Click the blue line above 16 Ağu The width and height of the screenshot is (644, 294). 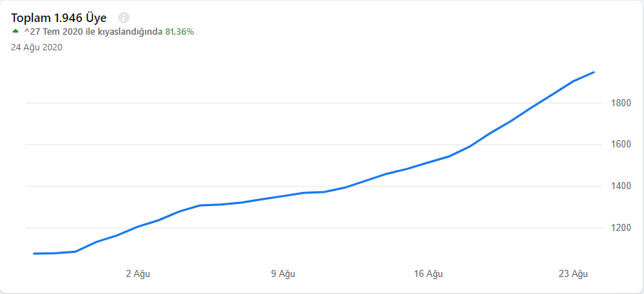pyautogui.click(x=428, y=163)
